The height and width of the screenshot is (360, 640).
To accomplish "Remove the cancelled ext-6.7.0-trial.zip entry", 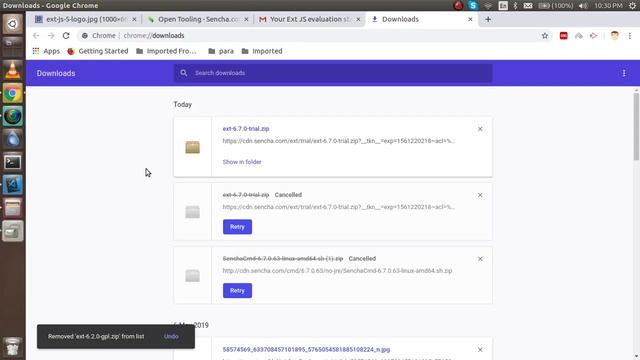I will [x=480, y=195].
